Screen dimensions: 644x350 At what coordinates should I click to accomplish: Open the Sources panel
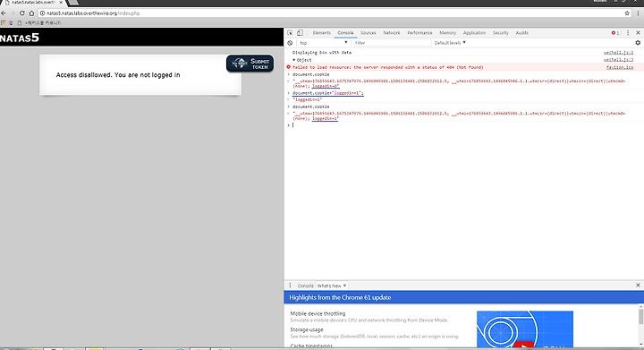[x=369, y=33]
